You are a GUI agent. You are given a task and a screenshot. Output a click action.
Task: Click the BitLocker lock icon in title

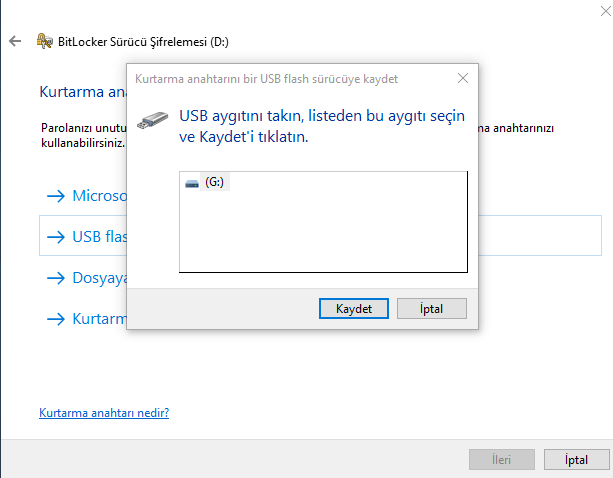pyautogui.click(x=44, y=41)
